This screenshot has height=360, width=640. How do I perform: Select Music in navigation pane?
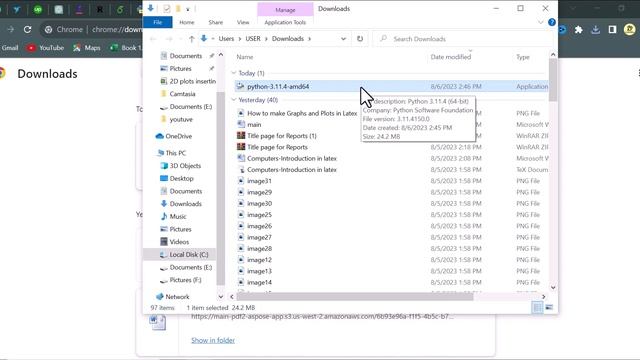tap(178, 216)
